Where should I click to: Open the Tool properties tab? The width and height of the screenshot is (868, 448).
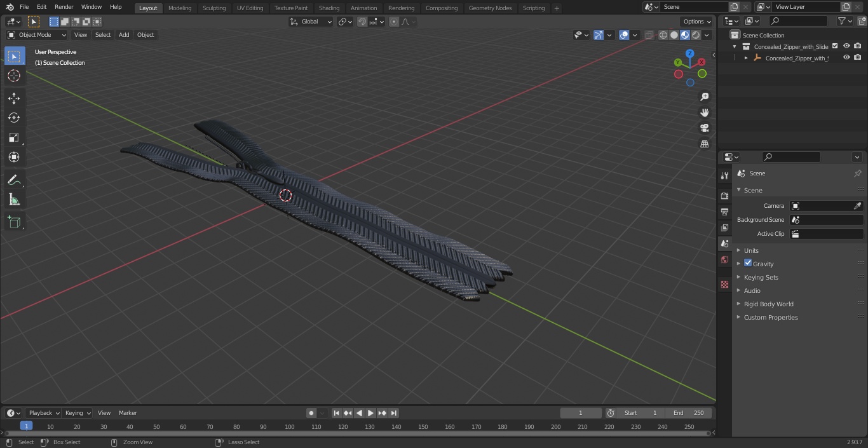coord(724,175)
